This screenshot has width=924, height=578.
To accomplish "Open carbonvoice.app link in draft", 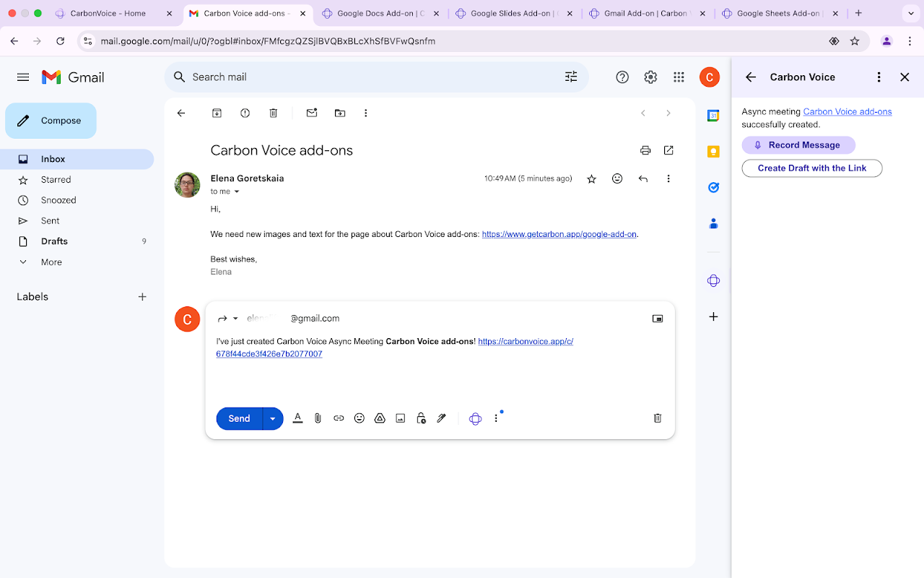I will 395,348.
